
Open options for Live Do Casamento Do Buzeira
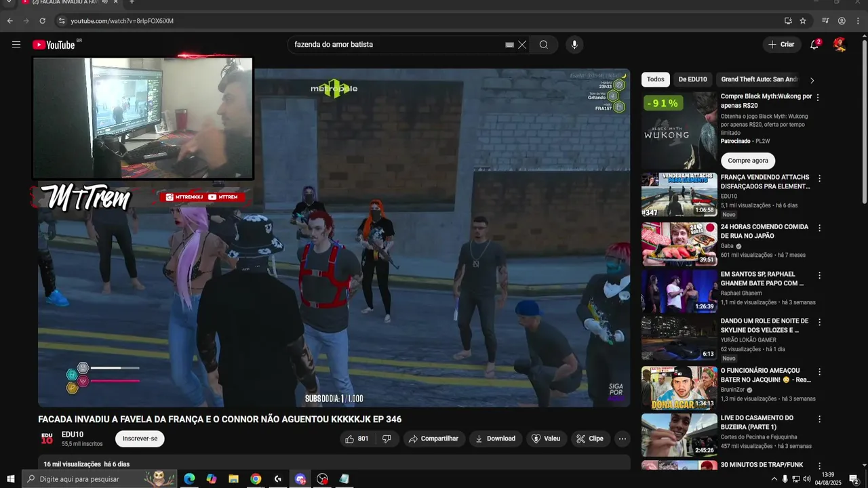[819, 419]
